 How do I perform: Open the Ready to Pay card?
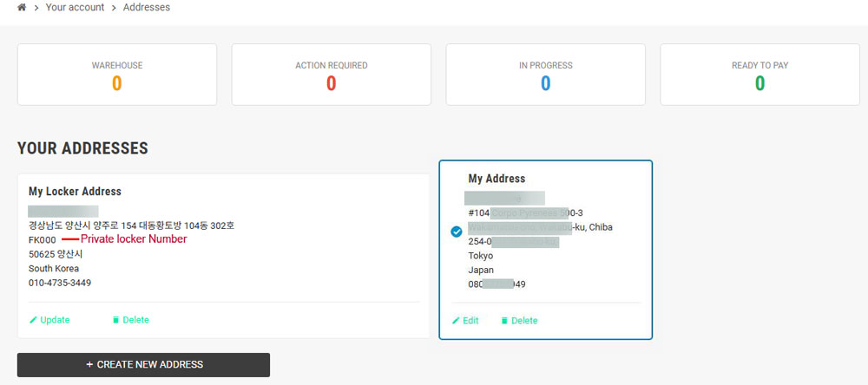tap(759, 75)
